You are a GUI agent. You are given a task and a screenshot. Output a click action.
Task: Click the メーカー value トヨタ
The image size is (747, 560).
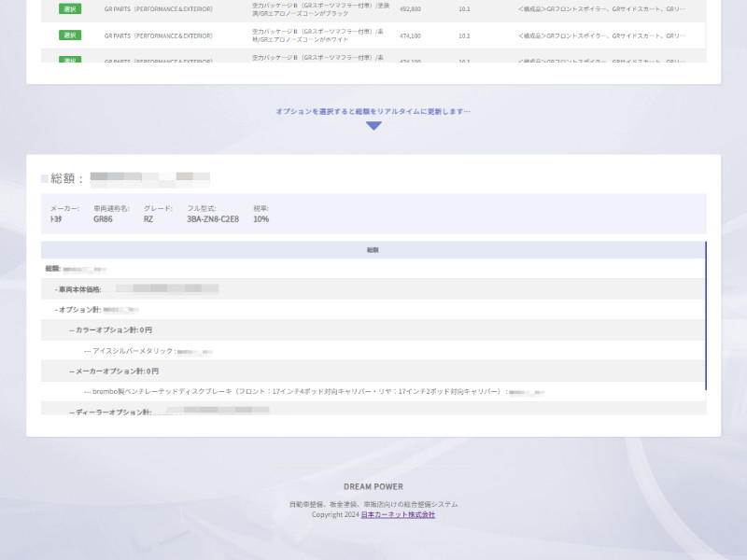56,219
